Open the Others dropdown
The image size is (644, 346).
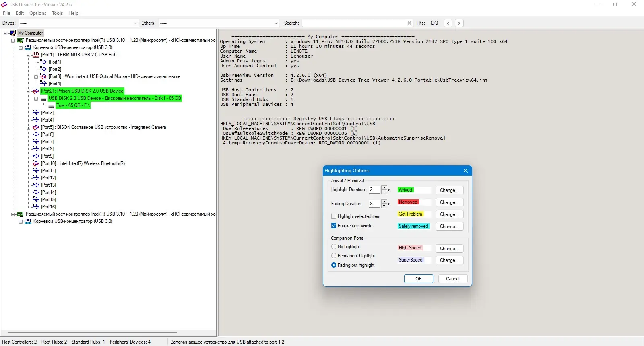pos(276,23)
